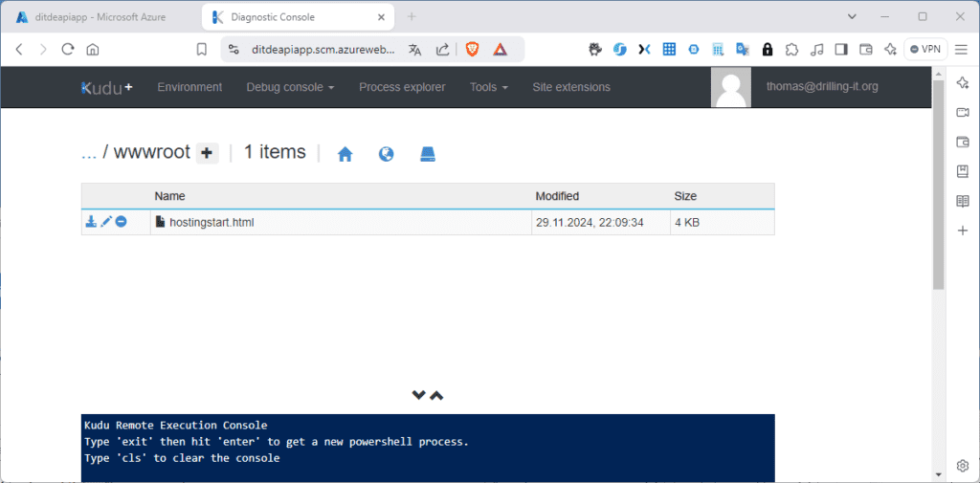Open the browser hamburger menu
The image size is (980, 483).
961,50
